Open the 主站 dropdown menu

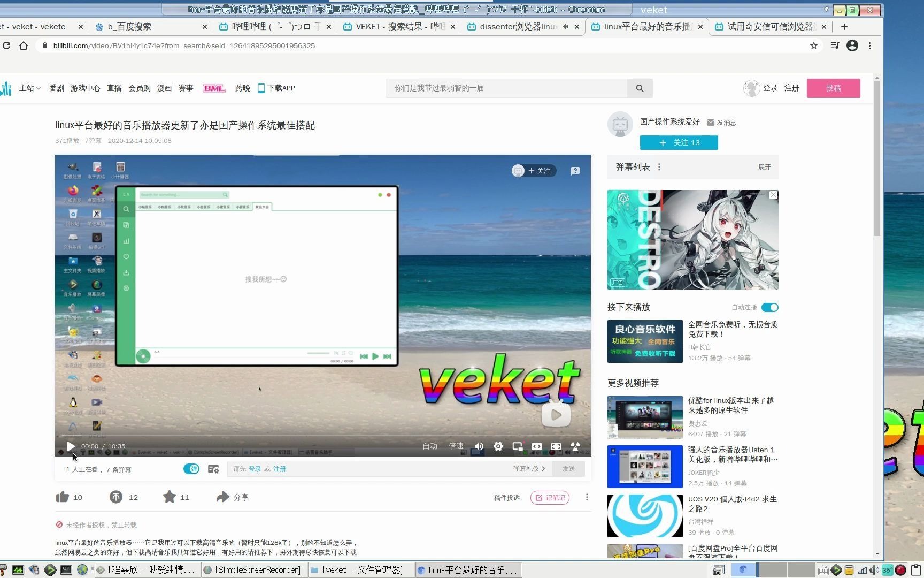click(x=30, y=88)
